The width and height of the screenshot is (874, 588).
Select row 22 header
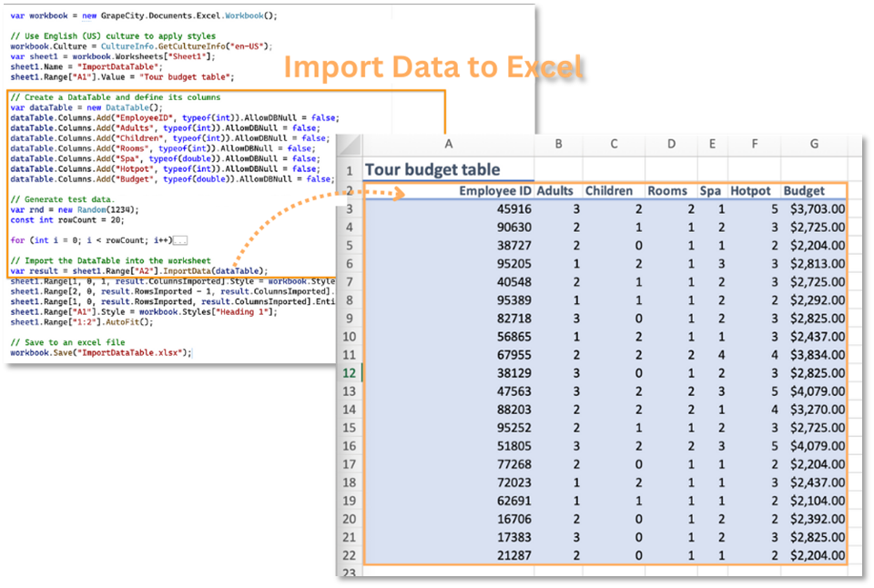coord(349,555)
